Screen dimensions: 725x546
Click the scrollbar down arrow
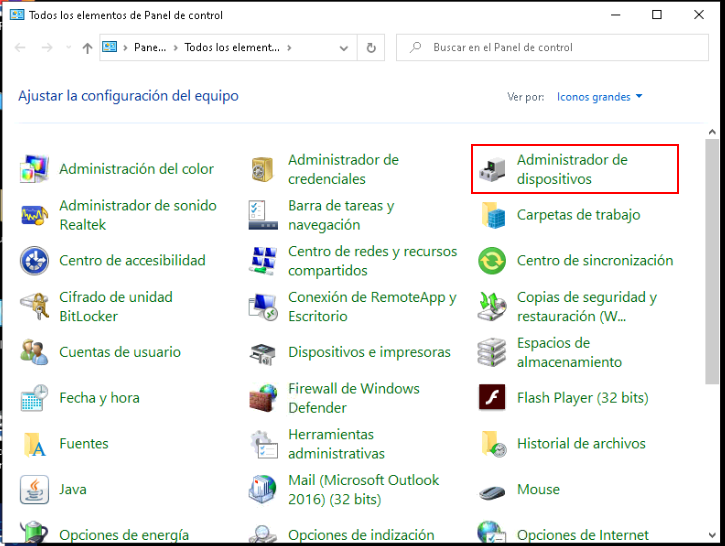click(x=712, y=535)
